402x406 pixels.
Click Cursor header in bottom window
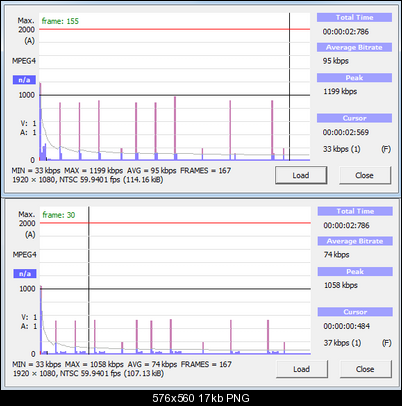click(355, 312)
